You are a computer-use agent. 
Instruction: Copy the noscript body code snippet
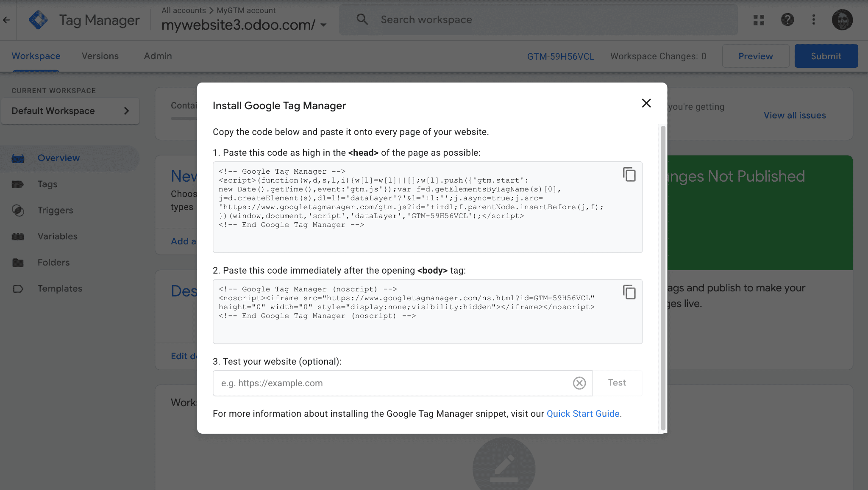(629, 292)
